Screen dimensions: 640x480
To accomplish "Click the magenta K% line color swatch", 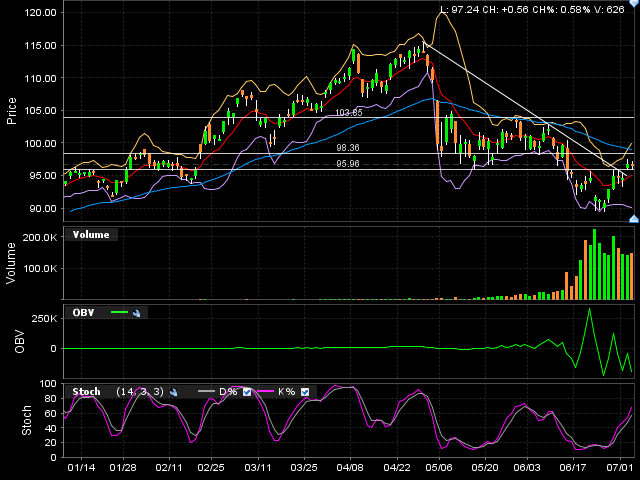I will click(x=267, y=391).
